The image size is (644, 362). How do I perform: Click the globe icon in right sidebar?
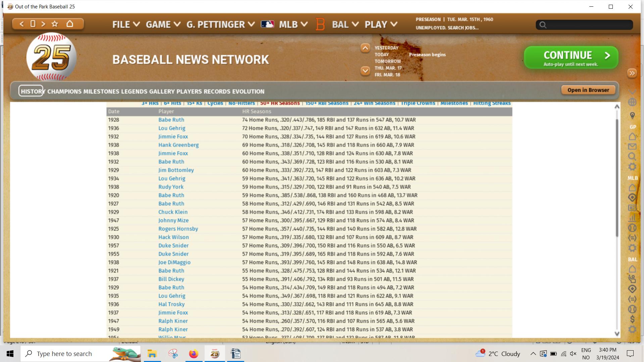pos(632,102)
